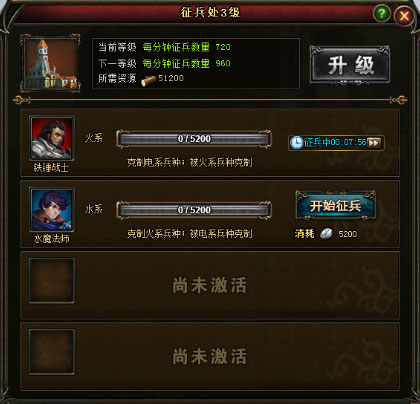Select the recruitment tower building thumbnail
The image size is (420, 404).
[51, 63]
